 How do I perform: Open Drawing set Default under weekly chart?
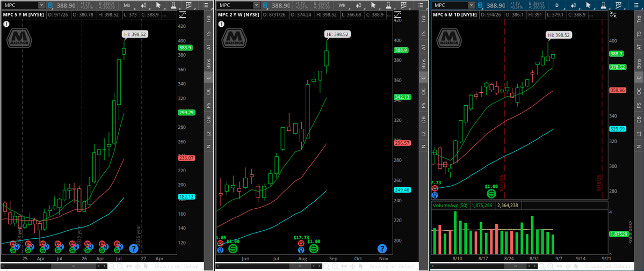[x=394, y=266]
